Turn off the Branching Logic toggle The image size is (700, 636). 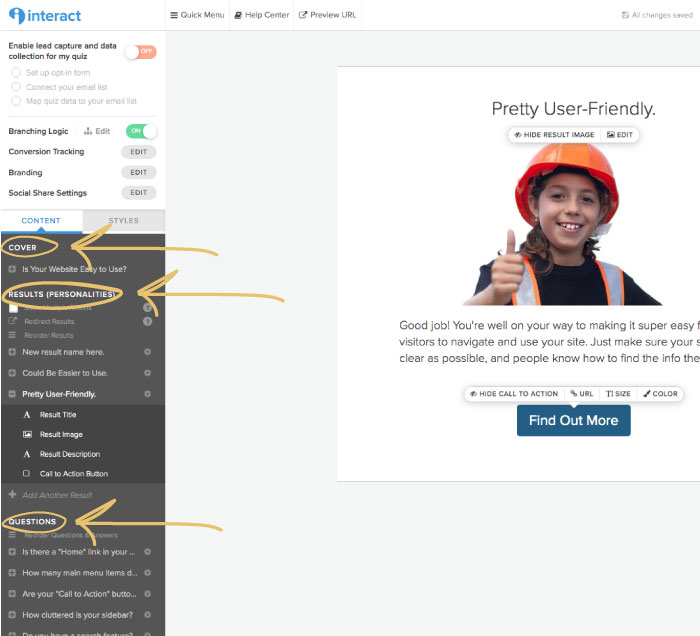click(141, 131)
